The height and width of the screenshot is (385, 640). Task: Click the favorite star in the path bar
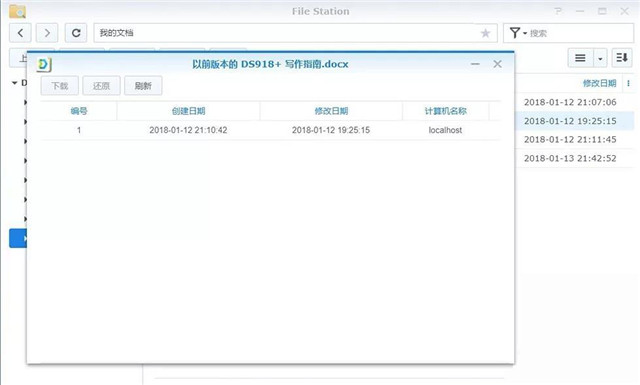coord(485,33)
